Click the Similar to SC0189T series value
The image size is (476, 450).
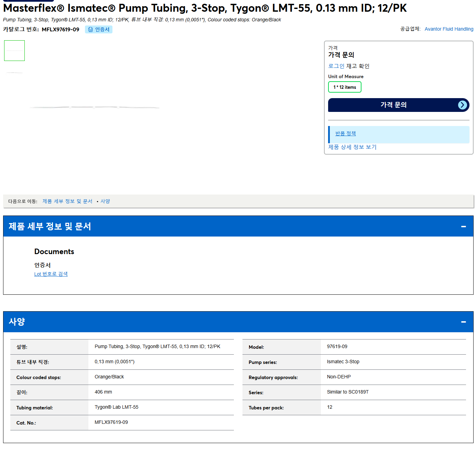348,392
